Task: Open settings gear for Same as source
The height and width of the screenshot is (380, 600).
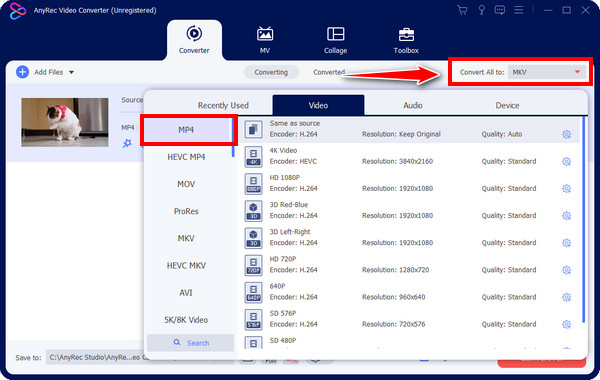Action: (566, 134)
